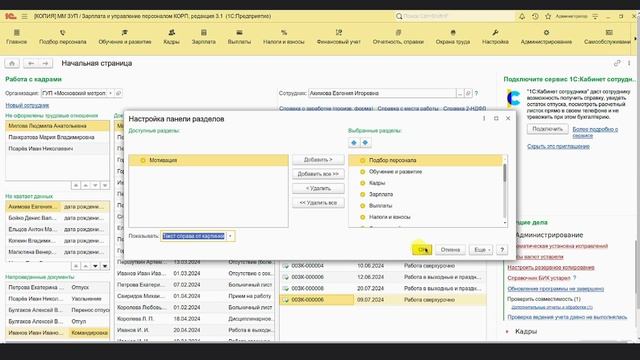Select Петрова Екатерина Отпуск document row

tap(57, 287)
